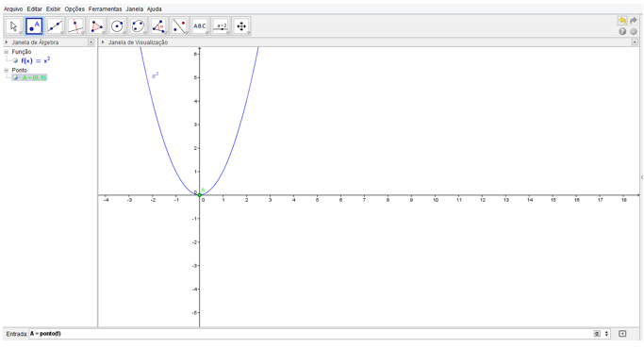Viewport: 644px width, 348px height.
Task: Open the Exibir menu
Action: 54,9
